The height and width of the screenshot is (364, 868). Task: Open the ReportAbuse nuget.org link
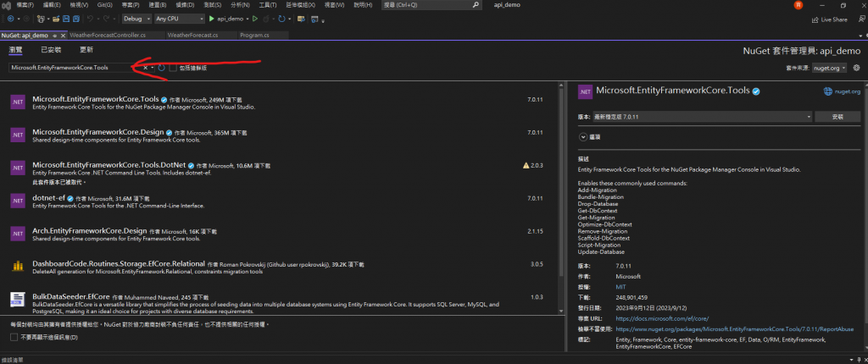(x=735, y=328)
